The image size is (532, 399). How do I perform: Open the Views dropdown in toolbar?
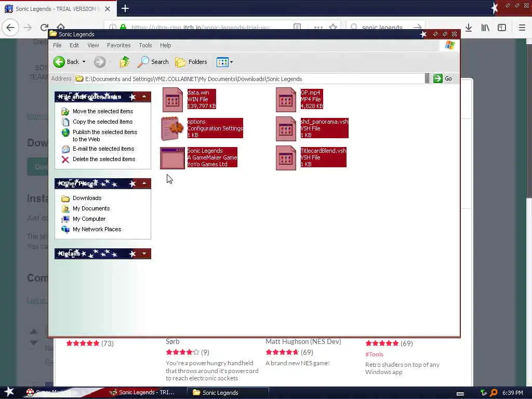point(224,62)
